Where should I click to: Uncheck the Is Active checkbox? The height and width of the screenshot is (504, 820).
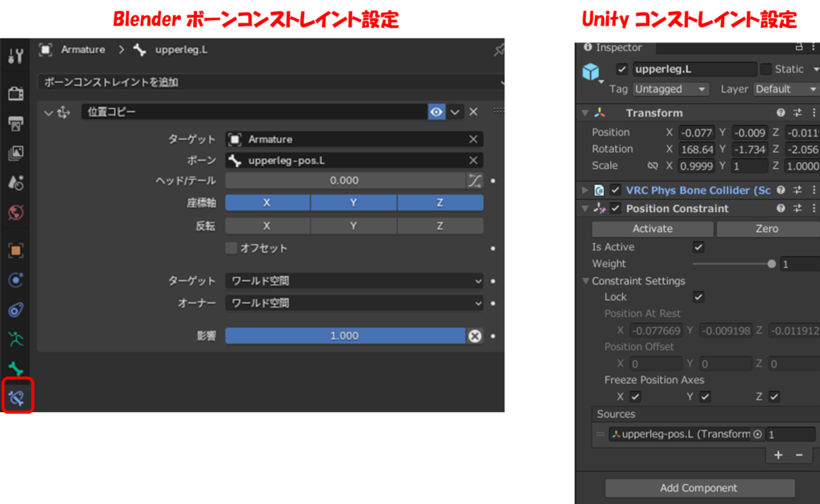(x=698, y=247)
